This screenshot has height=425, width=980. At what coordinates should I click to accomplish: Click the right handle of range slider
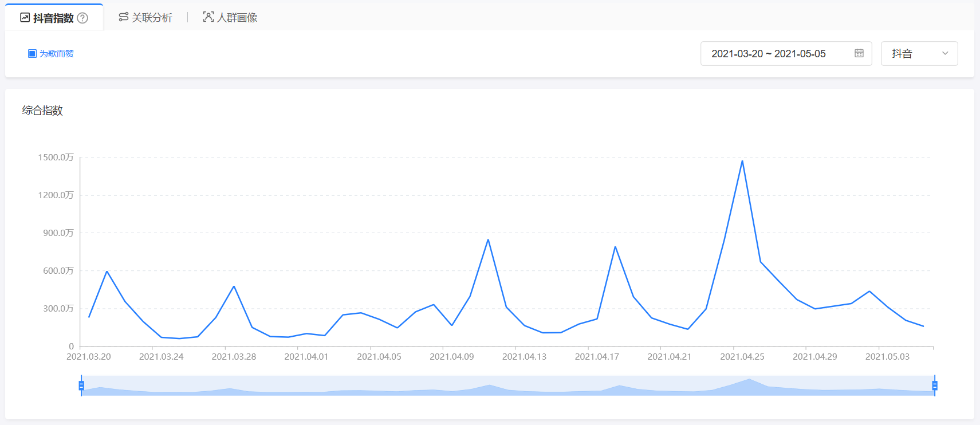(935, 385)
